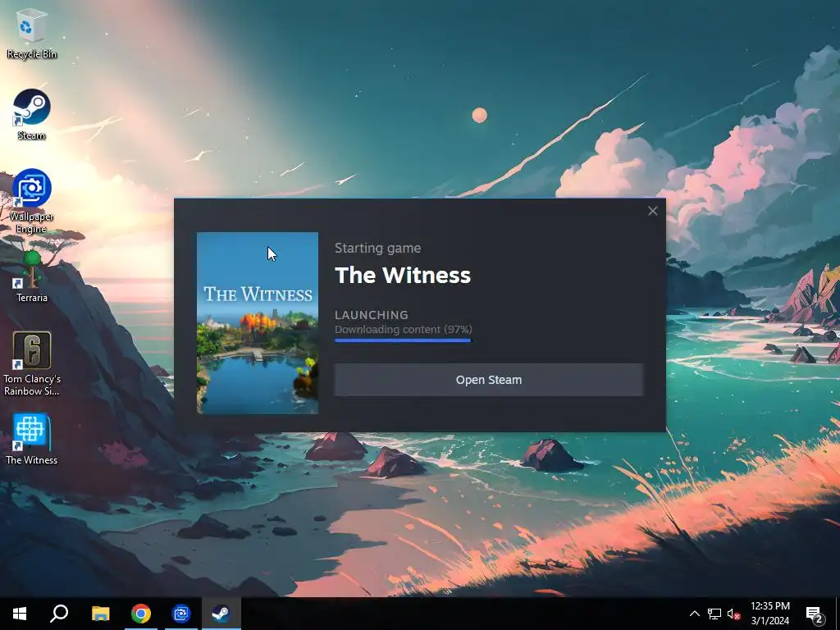840x630 pixels.
Task: Select the Steam desktop shortcut
Action: coord(32,115)
